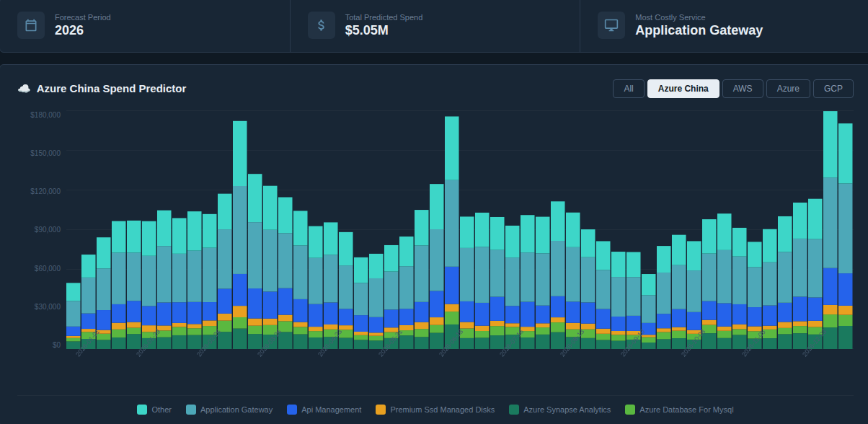This screenshot has height=424, width=868.
Task: Click the Azure Database For Mysql legend swatch
Action: [x=630, y=410]
